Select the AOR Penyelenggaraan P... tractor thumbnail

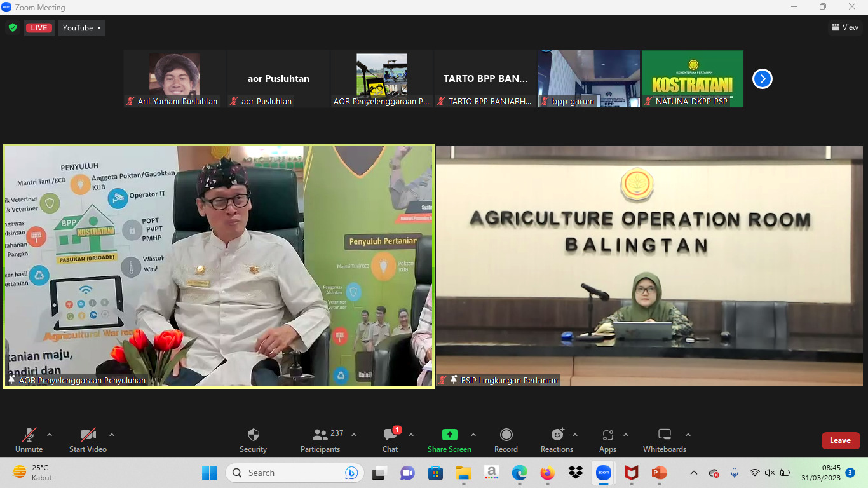point(382,79)
